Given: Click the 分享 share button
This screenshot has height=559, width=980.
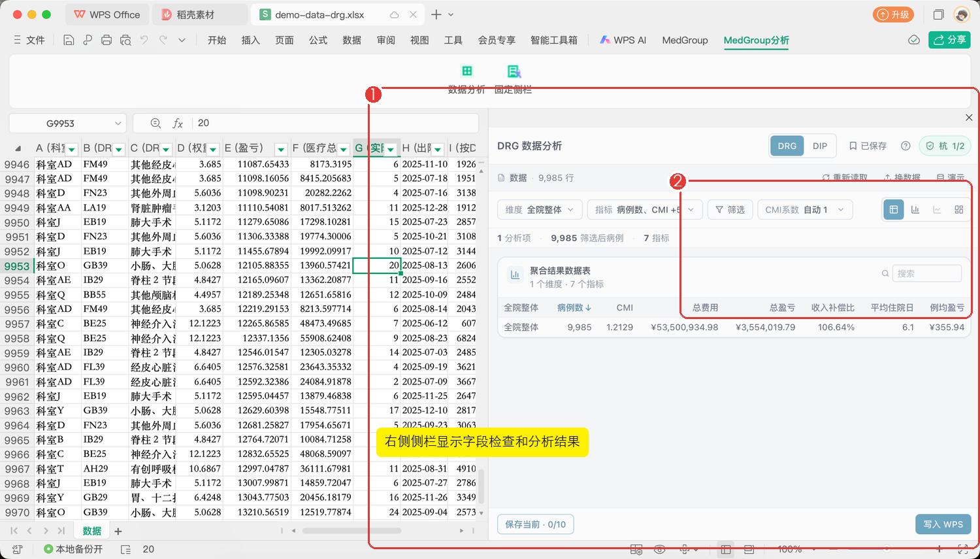Looking at the screenshot, I should [x=949, y=40].
